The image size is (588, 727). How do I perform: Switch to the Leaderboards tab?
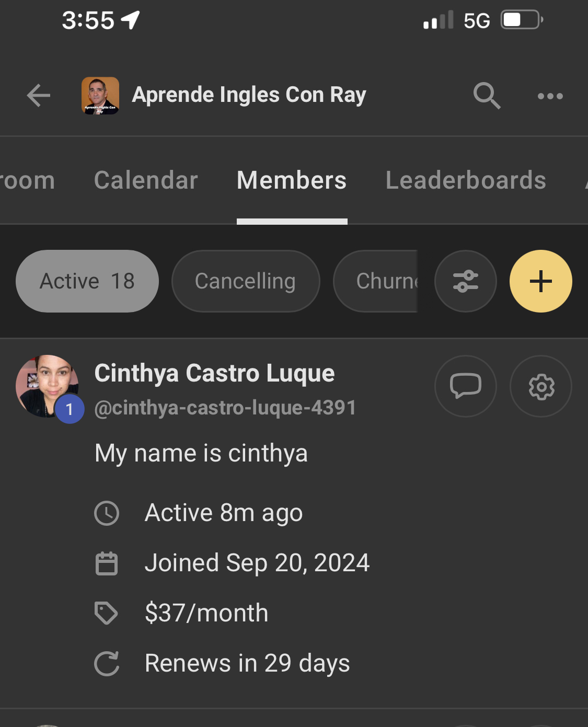click(x=466, y=180)
